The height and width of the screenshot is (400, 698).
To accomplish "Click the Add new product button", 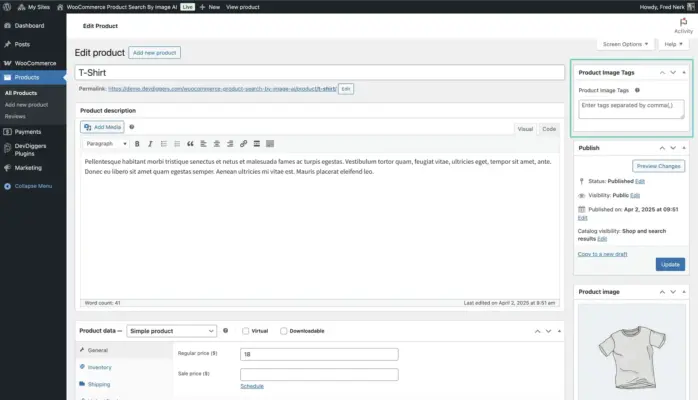I will 154,53.
